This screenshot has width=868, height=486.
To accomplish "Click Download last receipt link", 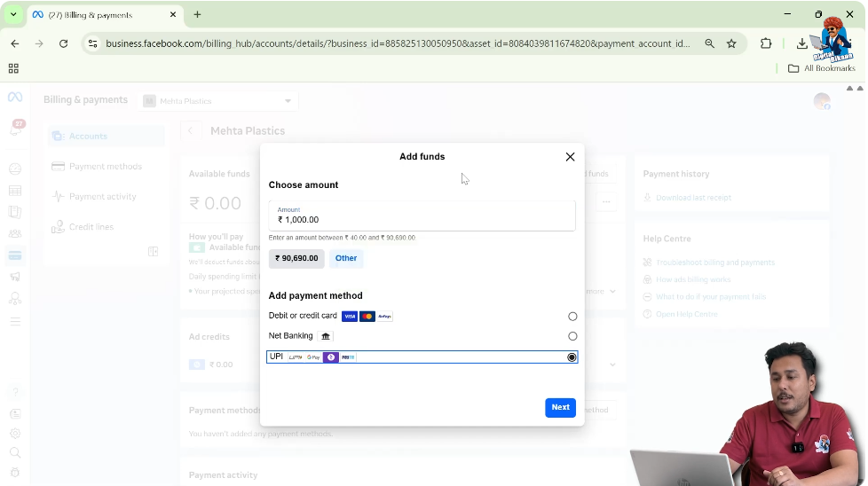I will click(x=693, y=198).
